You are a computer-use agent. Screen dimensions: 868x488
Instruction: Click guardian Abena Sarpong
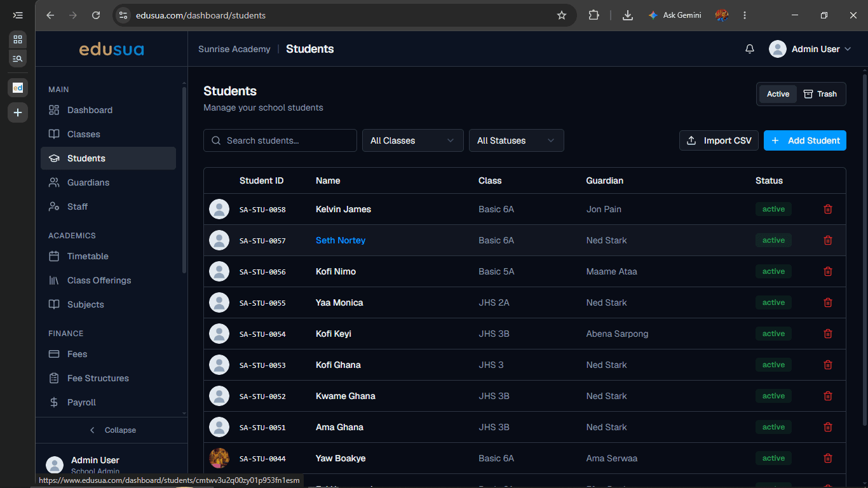[x=618, y=334]
